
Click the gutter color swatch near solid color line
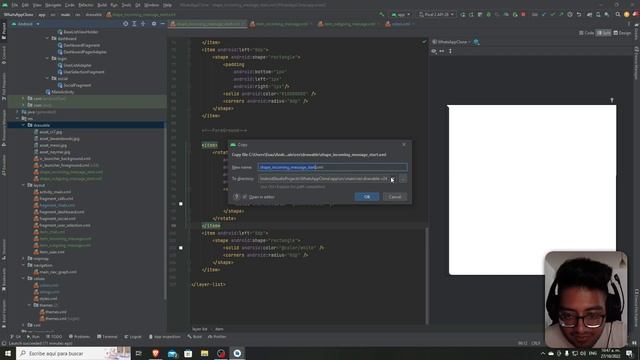(181, 248)
